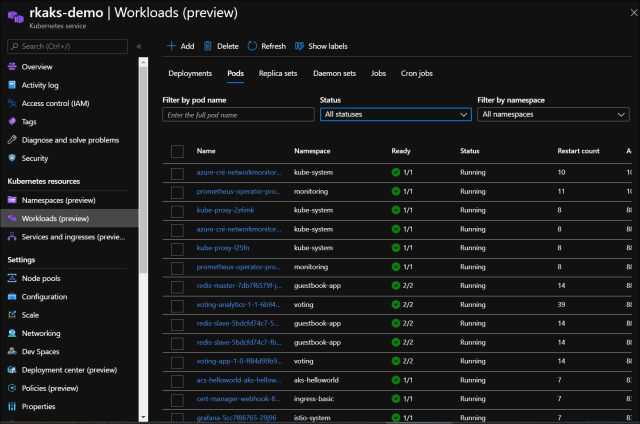Open the Status filter dropdown

[x=395, y=115]
